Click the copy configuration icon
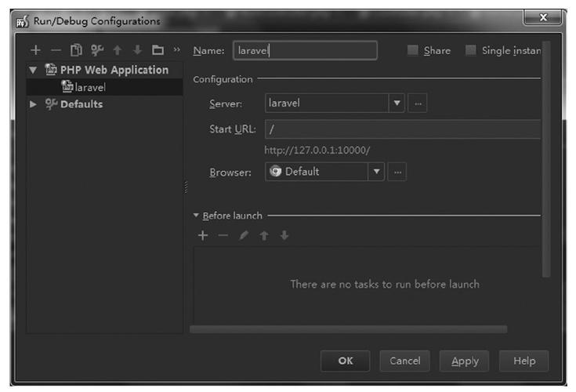Viewport: 576px width, 392px height. 76,50
